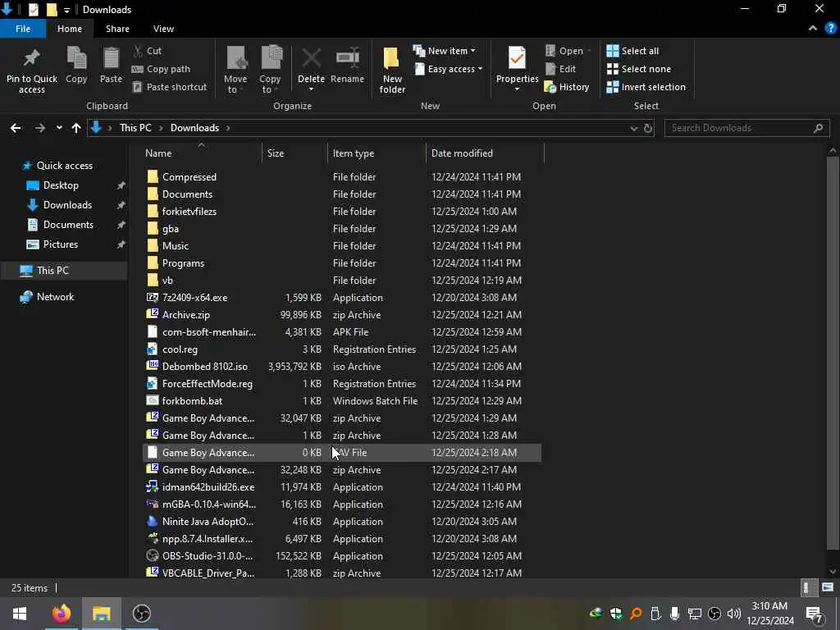Select the cool.reg file
This screenshot has height=630, width=840.
[342, 349]
